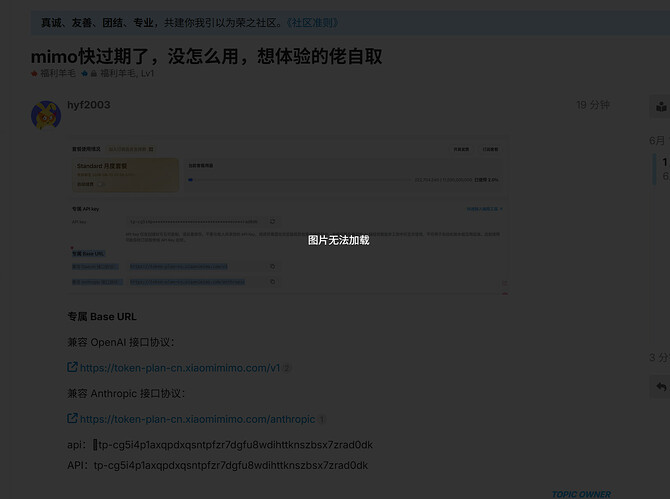Click the reply arrow icon beside the post
Image resolution: width=670 pixels, height=499 pixels.
pos(661,387)
